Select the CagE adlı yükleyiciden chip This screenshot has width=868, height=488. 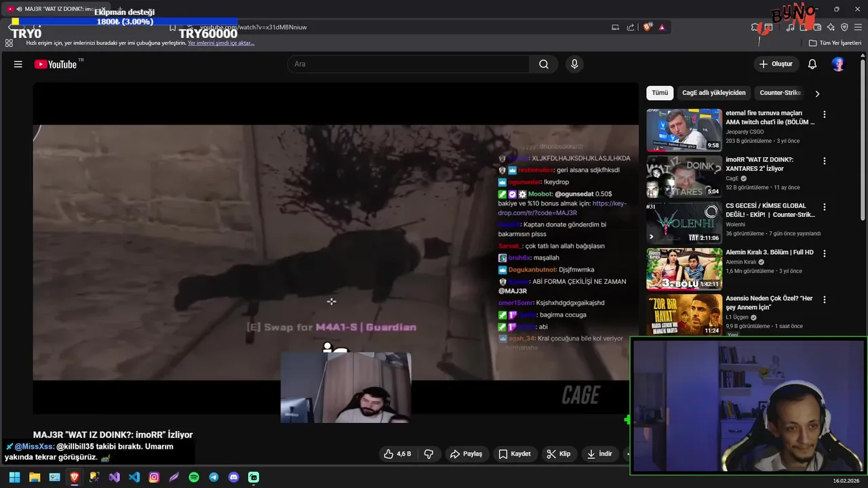[x=713, y=93]
